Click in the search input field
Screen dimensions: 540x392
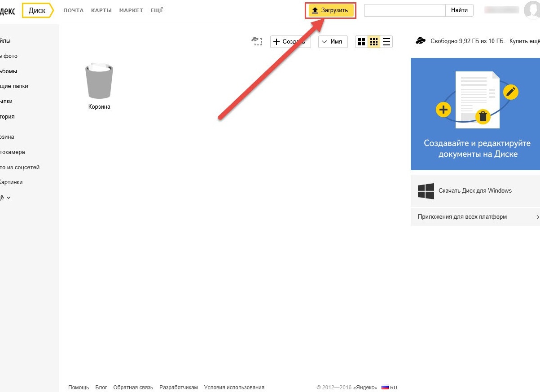[x=405, y=10]
